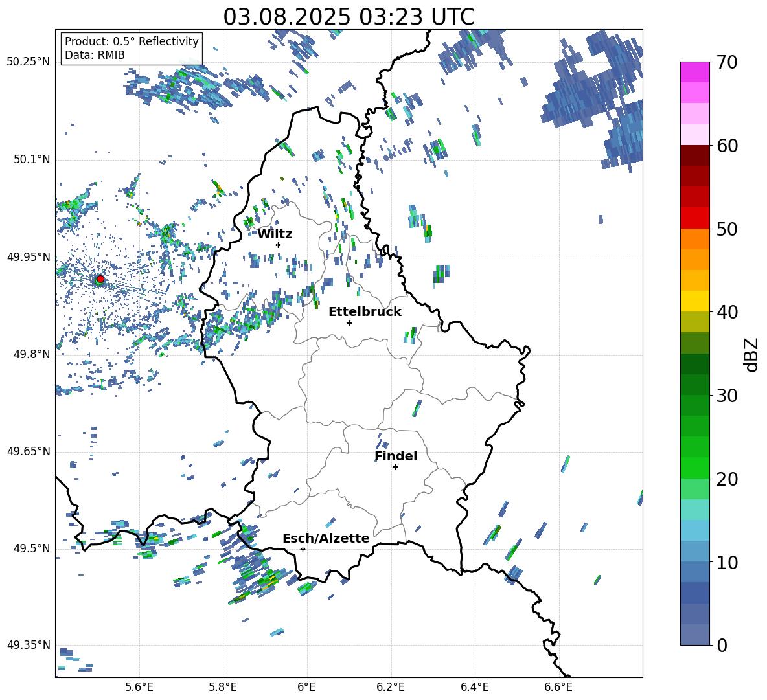
Task: Click the Esch/Alzette station cross marker
Action: (x=303, y=549)
